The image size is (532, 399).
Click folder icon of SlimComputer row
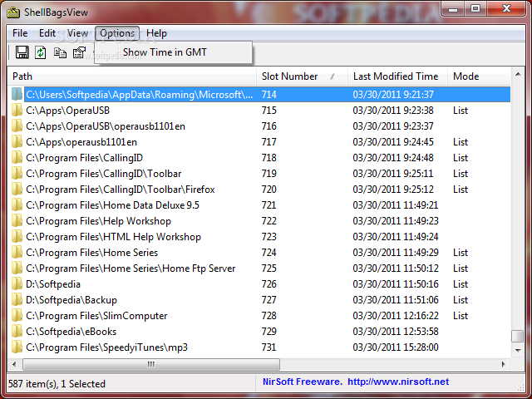17,316
